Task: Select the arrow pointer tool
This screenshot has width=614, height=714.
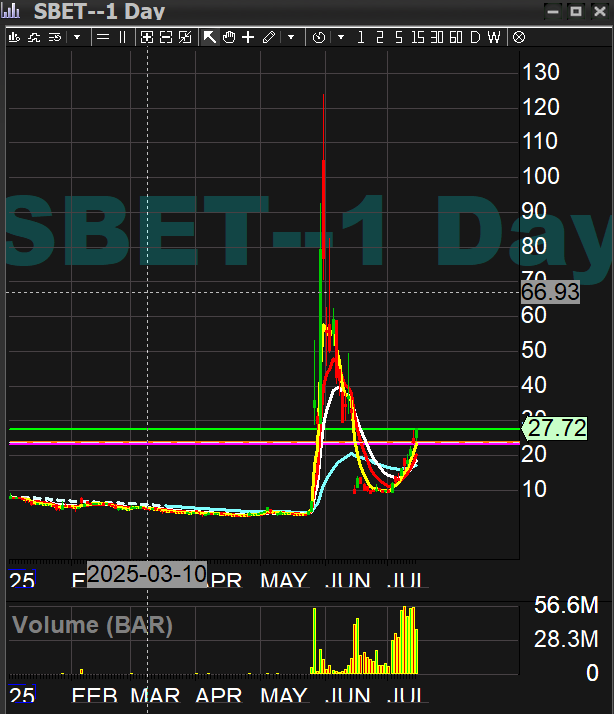Action: 210,37
